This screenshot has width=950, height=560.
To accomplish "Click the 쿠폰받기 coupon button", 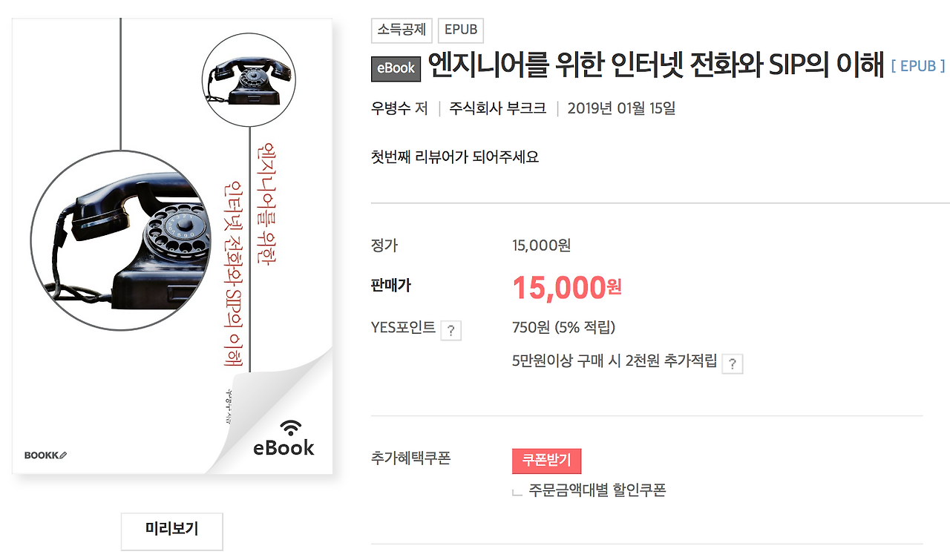I will pyautogui.click(x=546, y=461).
